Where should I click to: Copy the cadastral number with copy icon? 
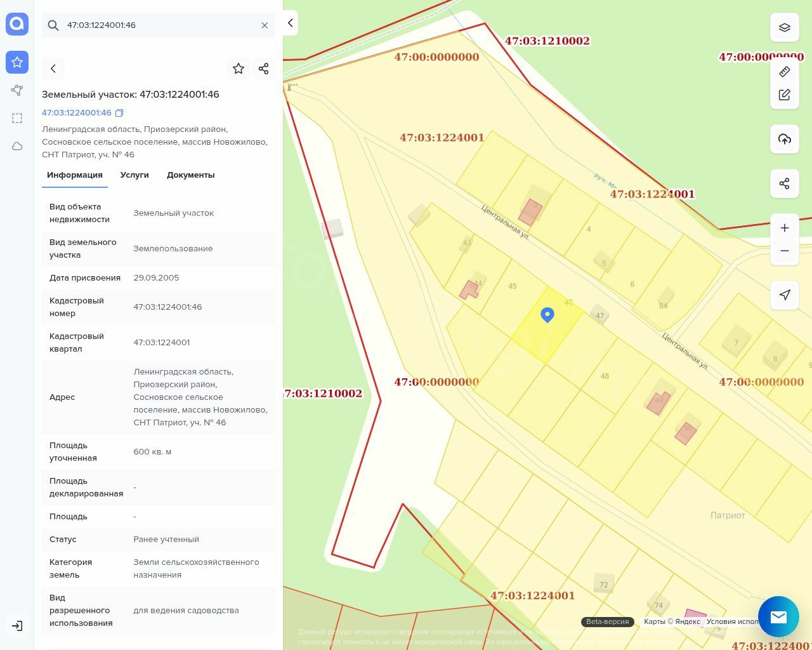119,113
